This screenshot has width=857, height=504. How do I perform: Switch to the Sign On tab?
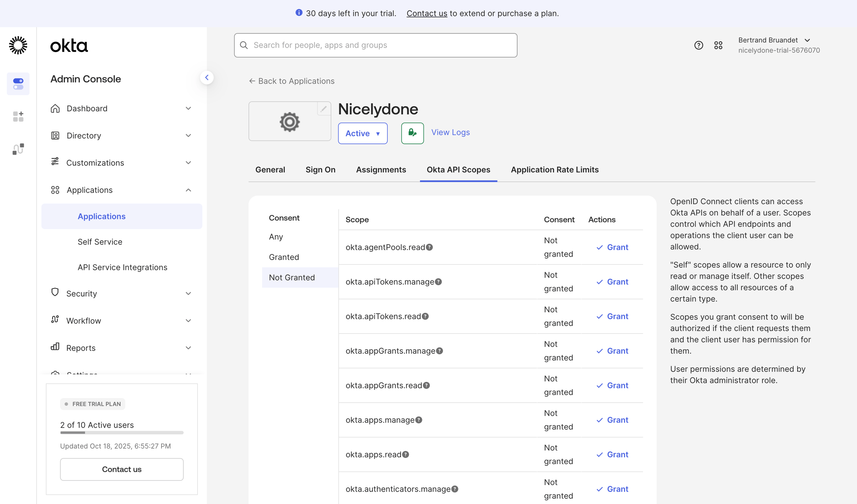coord(320,170)
